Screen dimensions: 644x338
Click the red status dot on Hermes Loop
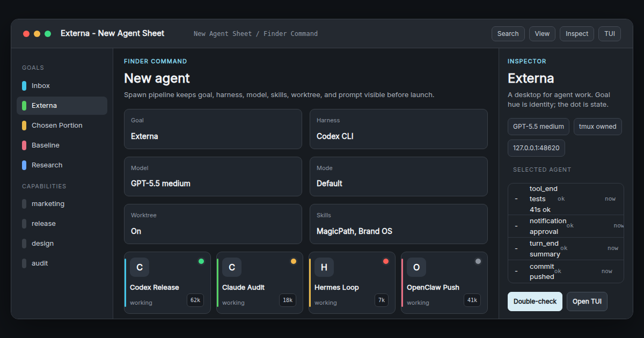386,261
